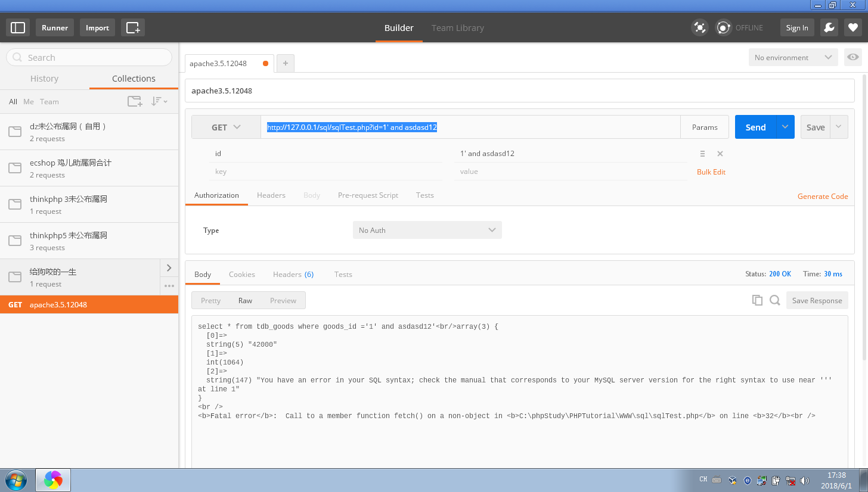Toggle the sidebar with the panel icon

point(18,27)
